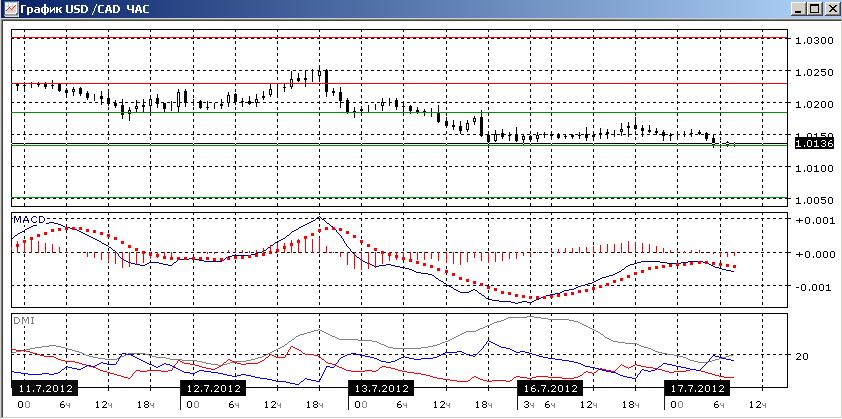This screenshot has height=419, width=842.
Task: Click the current price tag 1.0136
Action: click(813, 143)
